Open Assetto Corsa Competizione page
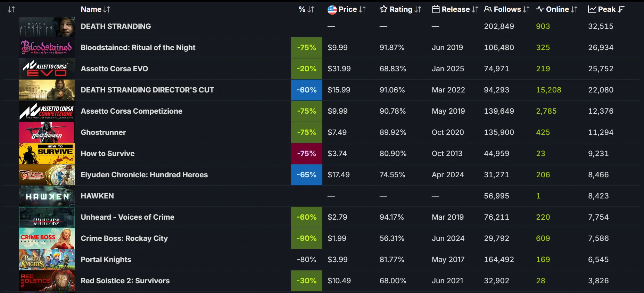This screenshot has height=293, width=644. 131,111
